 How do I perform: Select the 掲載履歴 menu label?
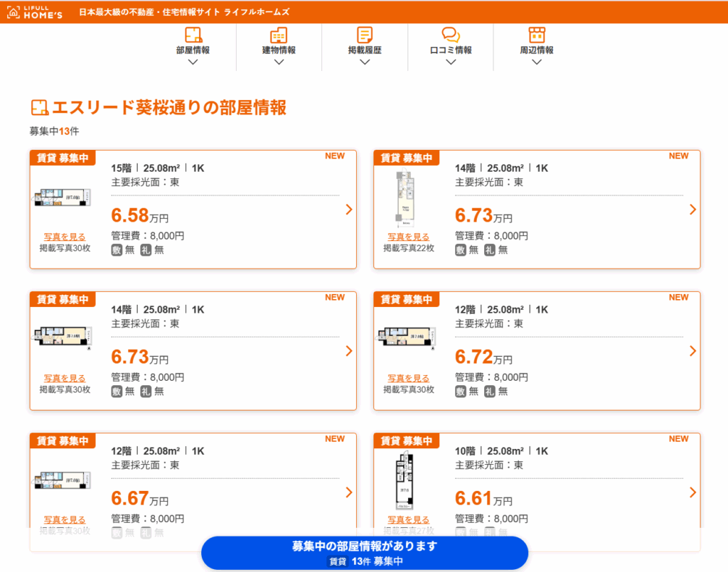coord(365,50)
